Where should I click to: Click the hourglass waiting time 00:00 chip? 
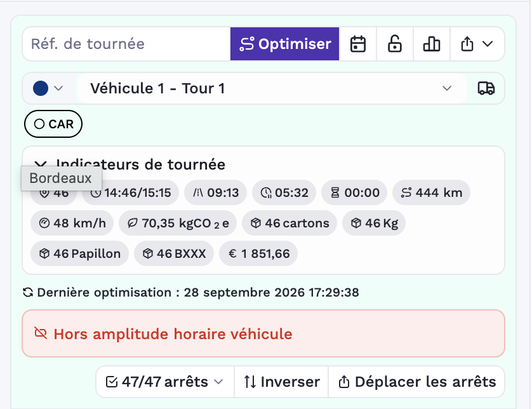[354, 192]
